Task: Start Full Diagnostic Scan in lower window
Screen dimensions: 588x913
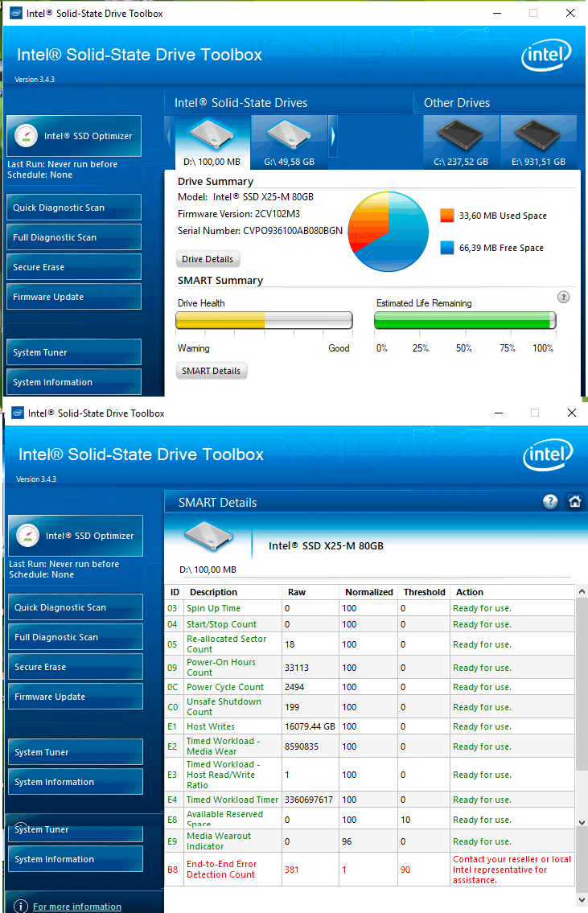Action: pos(76,637)
